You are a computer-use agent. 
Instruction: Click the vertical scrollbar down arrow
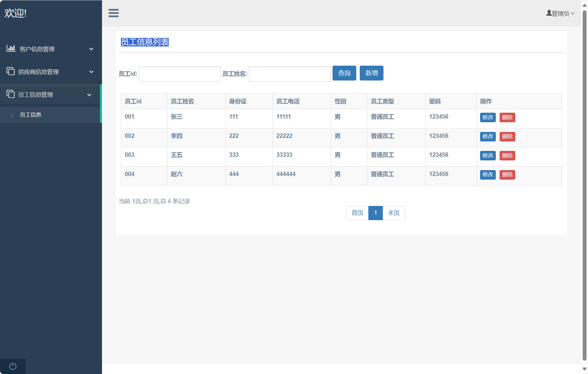click(x=584, y=369)
